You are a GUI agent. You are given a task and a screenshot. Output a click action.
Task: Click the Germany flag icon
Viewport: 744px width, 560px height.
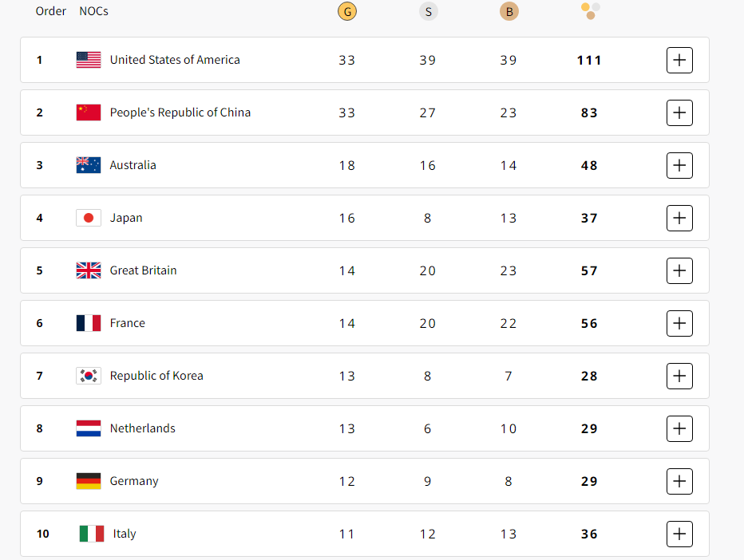(89, 481)
